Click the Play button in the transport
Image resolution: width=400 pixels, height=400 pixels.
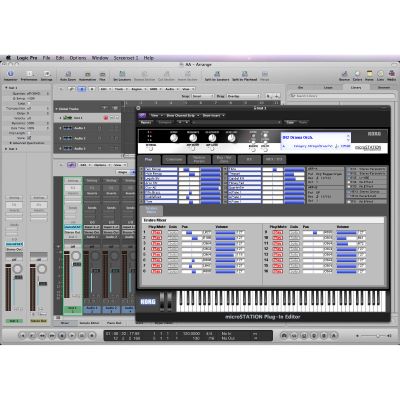pyautogui.click(x=72, y=336)
